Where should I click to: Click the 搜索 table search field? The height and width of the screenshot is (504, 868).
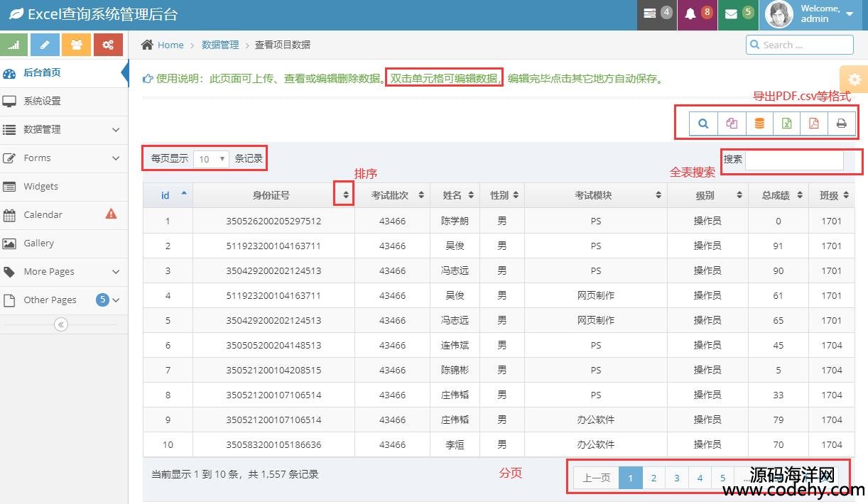click(x=793, y=160)
